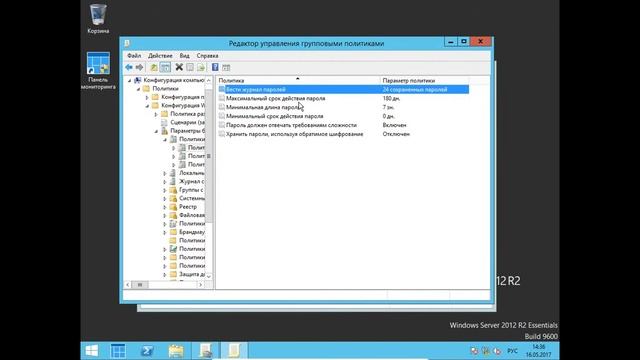The width and height of the screenshot is (640, 360).
Task: Expand the Реестр tree node
Action: point(165,207)
